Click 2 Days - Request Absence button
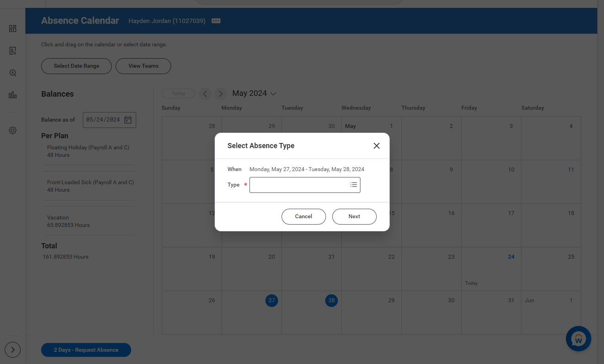Viewport: 604px width, 364px height. point(86,350)
